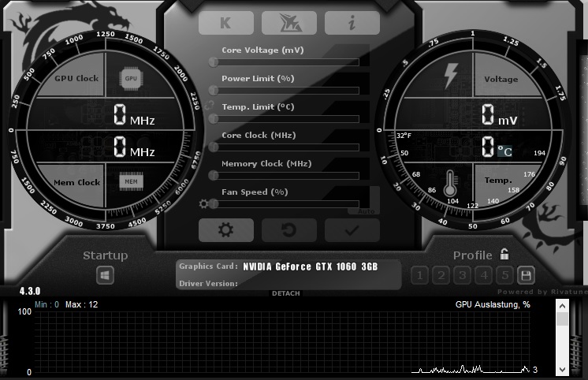The image size is (588, 380).
Task: Click the version number 4.3.0
Action: point(30,291)
